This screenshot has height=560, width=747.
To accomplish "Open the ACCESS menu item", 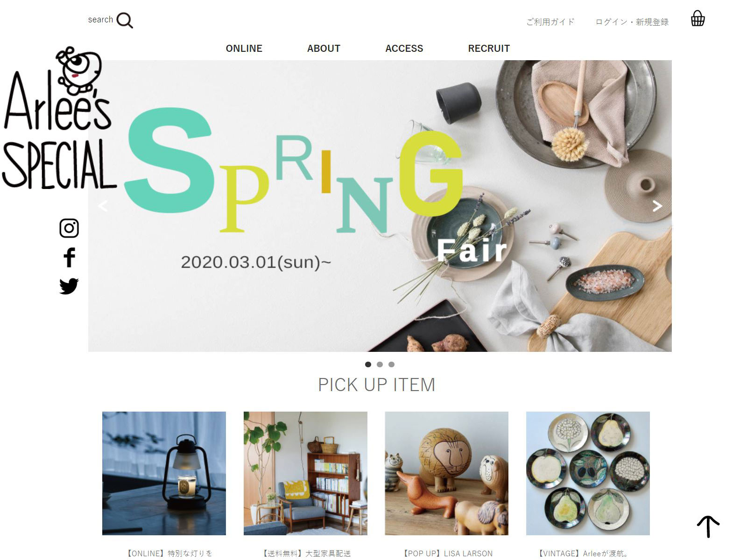I will pos(404,49).
